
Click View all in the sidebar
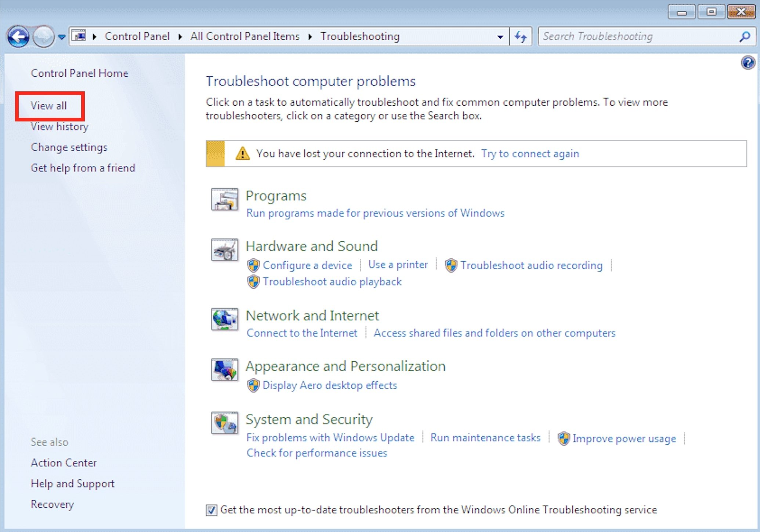tap(48, 106)
